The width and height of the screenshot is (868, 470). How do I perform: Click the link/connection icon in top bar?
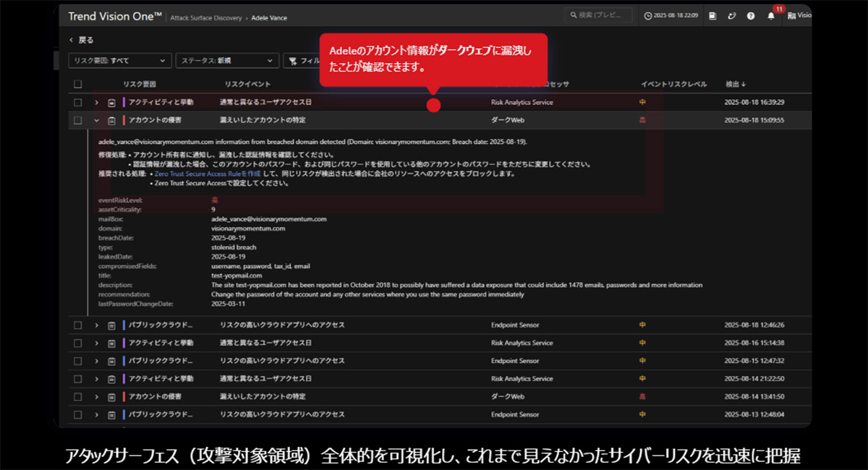731,16
